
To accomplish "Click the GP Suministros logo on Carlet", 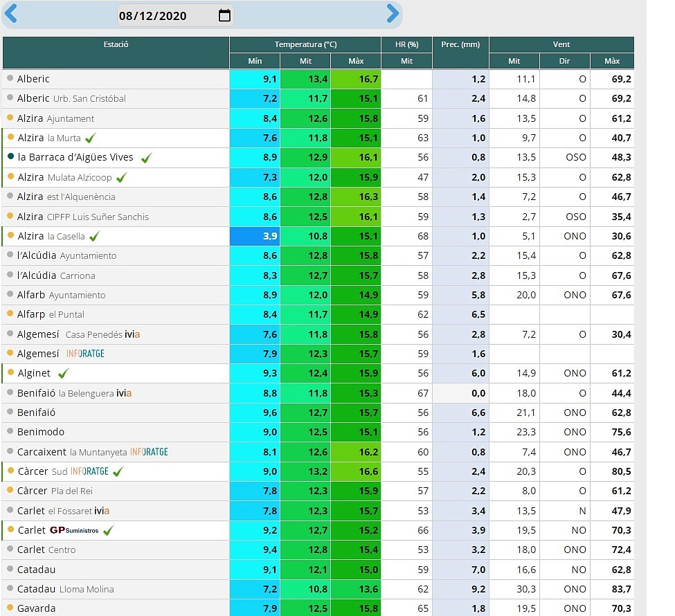I will (x=74, y=530).
